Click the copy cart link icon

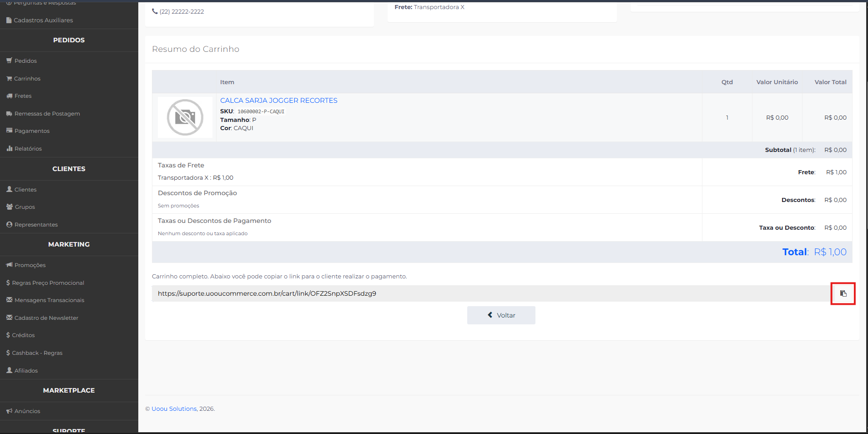coord(843,293)
